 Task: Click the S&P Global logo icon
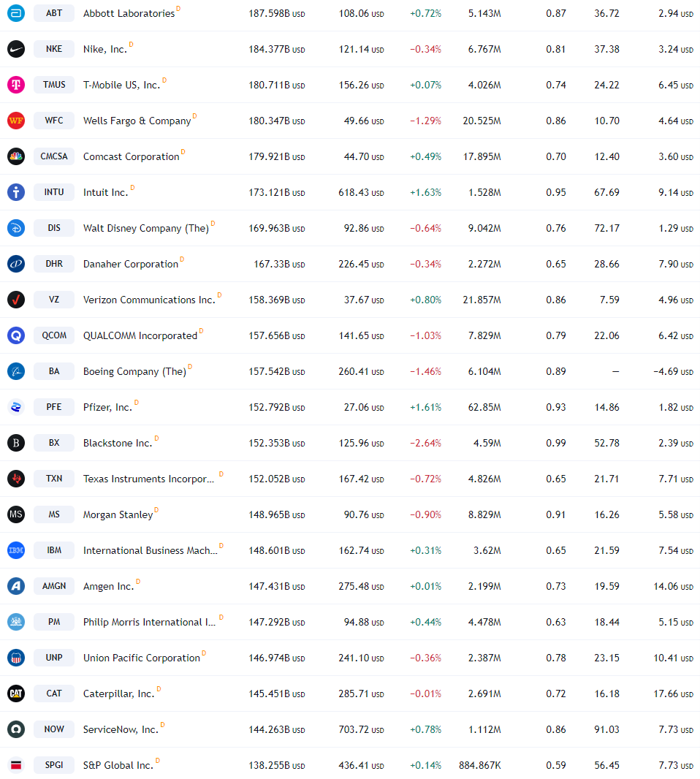pyautogui.click(x=16, y=764)
